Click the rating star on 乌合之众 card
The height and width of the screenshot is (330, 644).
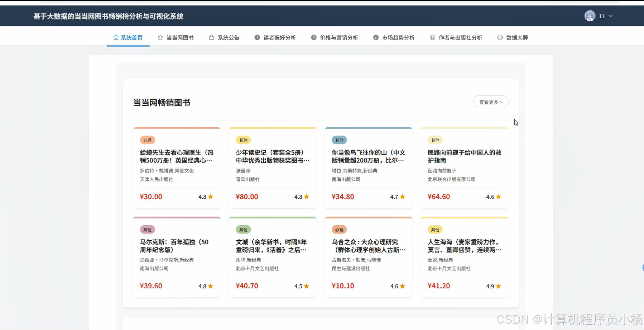pos(403,286)
